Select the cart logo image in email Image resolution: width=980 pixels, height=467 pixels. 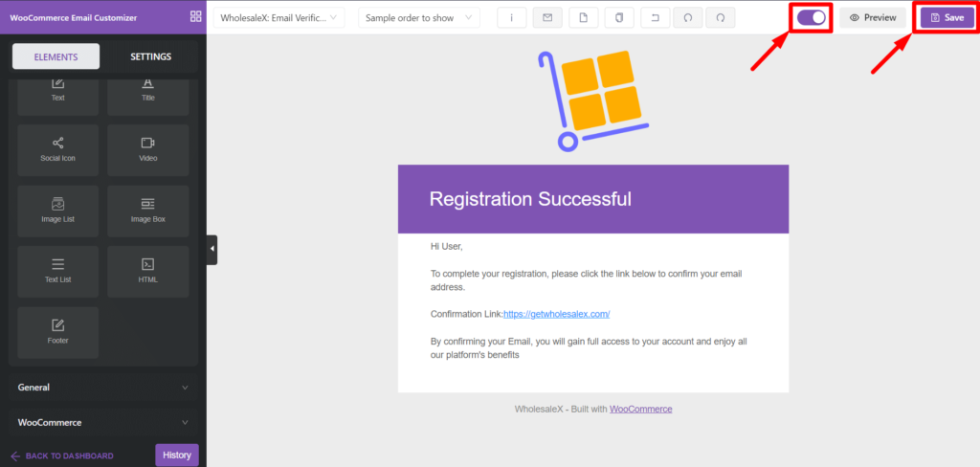(x=593, y=100)
